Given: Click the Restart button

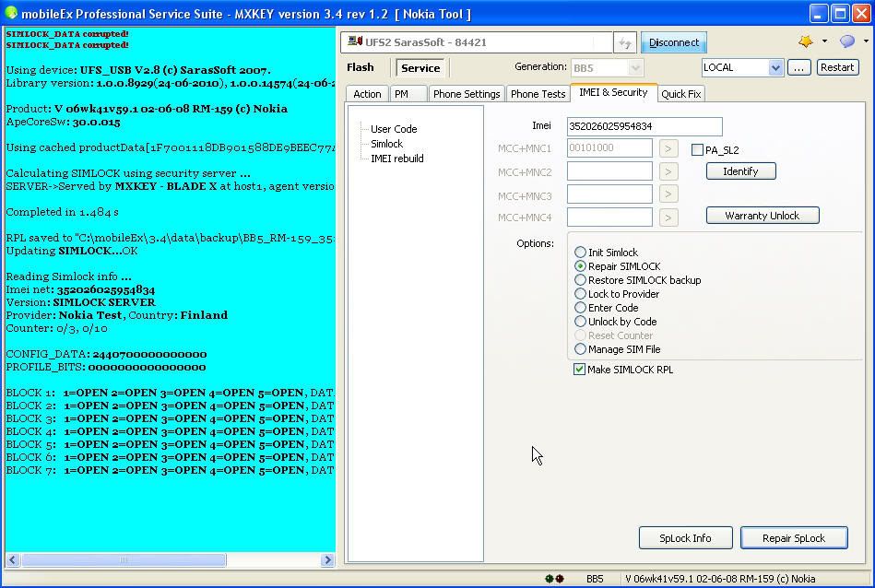Looking at the screenshot, I should click(837, 67).
